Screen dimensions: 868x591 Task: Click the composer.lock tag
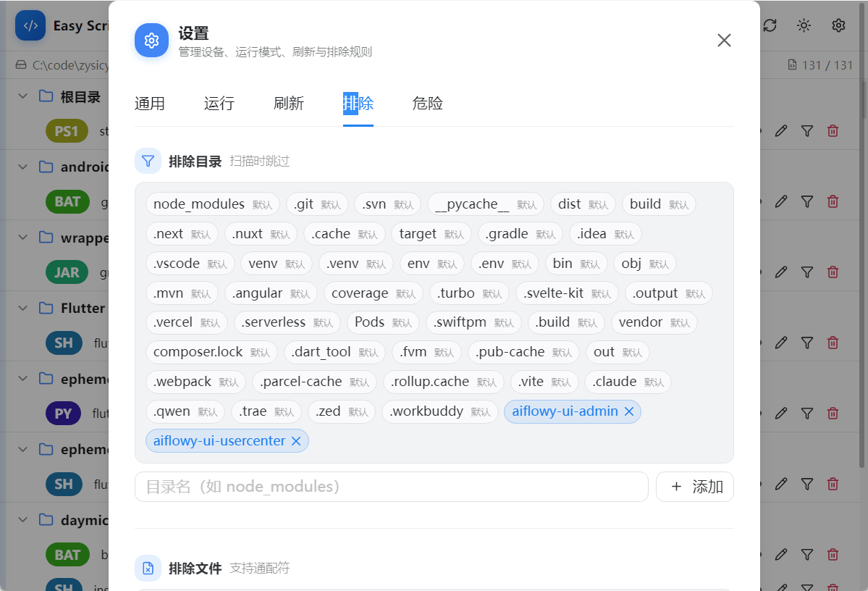click(x=211, y=352)
